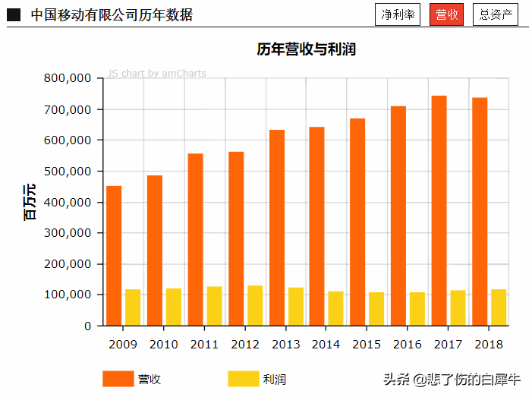The image size is (532, 397).
Task: Click the 百万元 axis unit label
Action: pyautogui.click(x=30, y=202)
